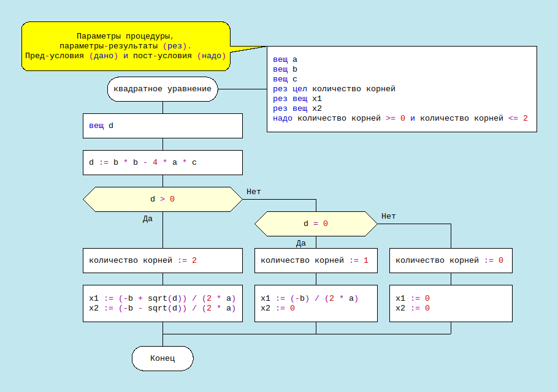This screenshot has width=558, height=392.
Task: Select the 'квадратное уравнение' title node
Action: click(x=162, y=89)
